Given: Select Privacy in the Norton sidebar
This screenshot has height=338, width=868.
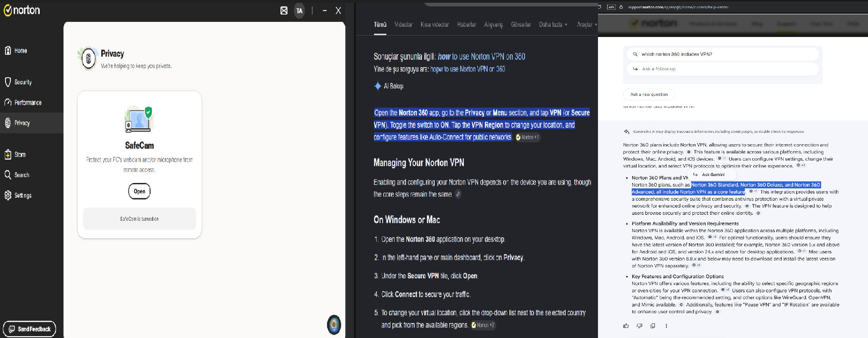Looking at the screenshot, I should click(31, 123).
